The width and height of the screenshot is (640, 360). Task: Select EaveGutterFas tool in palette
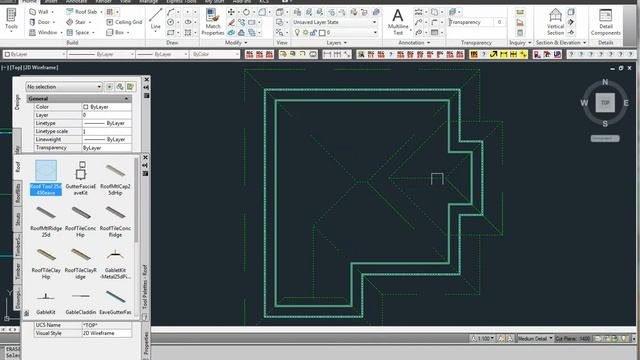coord(115,303)
